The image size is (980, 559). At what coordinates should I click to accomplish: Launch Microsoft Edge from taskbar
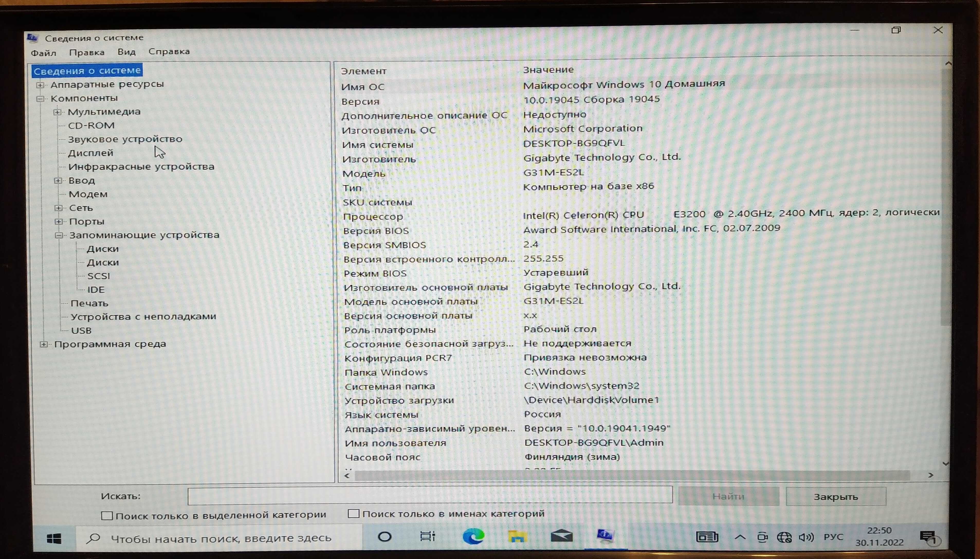coord(473,536)
